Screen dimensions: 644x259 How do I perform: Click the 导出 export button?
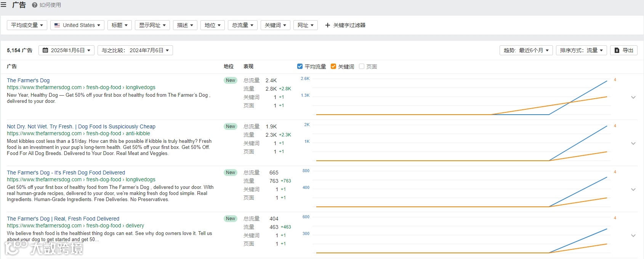[x=624, y=50]
